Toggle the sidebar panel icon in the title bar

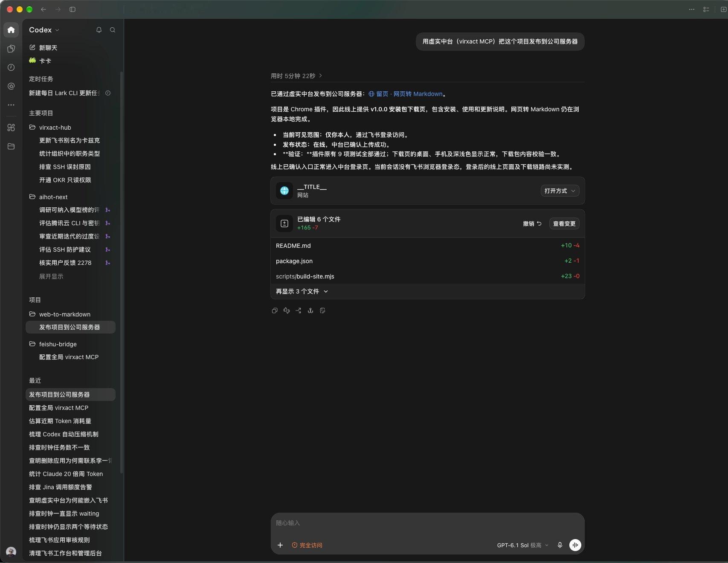point(73,9)
